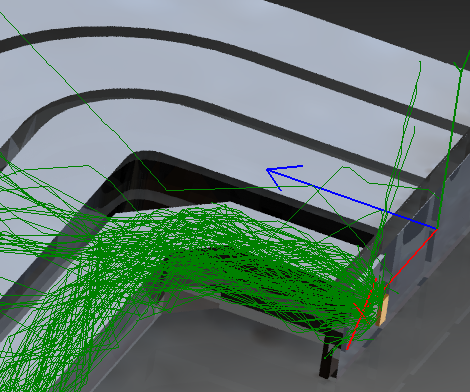The height and width of the screenshot is (392, 470).
Task: Select the long red axis line
Action: 392,289
